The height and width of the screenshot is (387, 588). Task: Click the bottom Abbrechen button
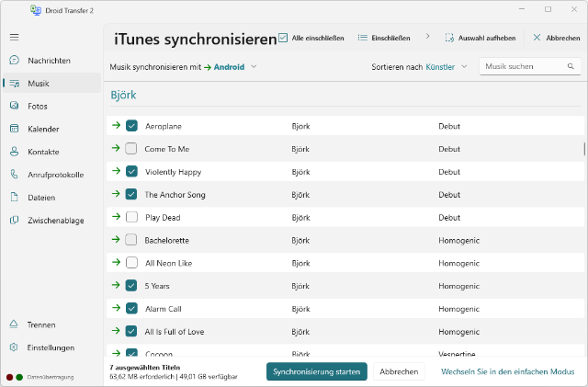(399, 371)
